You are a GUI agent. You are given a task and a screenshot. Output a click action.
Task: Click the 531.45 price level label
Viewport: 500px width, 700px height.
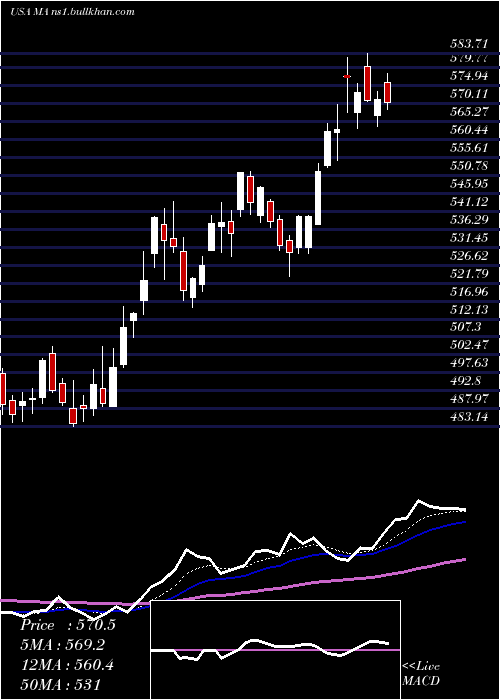(x=469, y=238)
